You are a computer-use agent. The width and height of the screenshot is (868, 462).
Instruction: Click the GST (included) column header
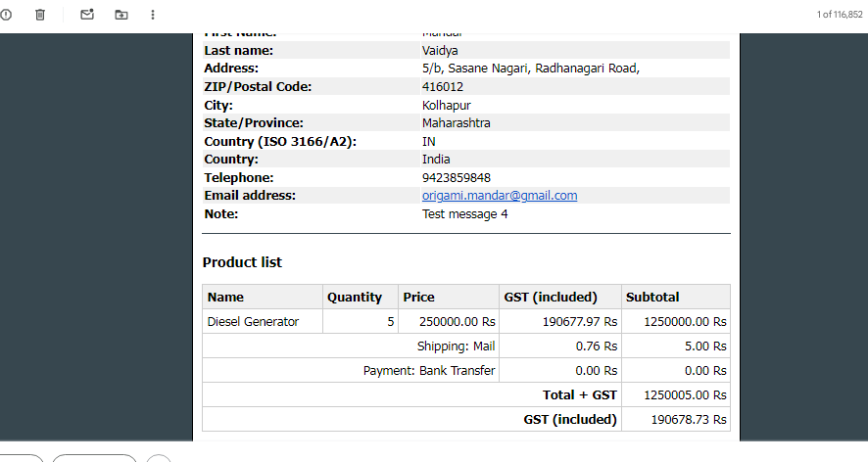(x=550, y=297)
